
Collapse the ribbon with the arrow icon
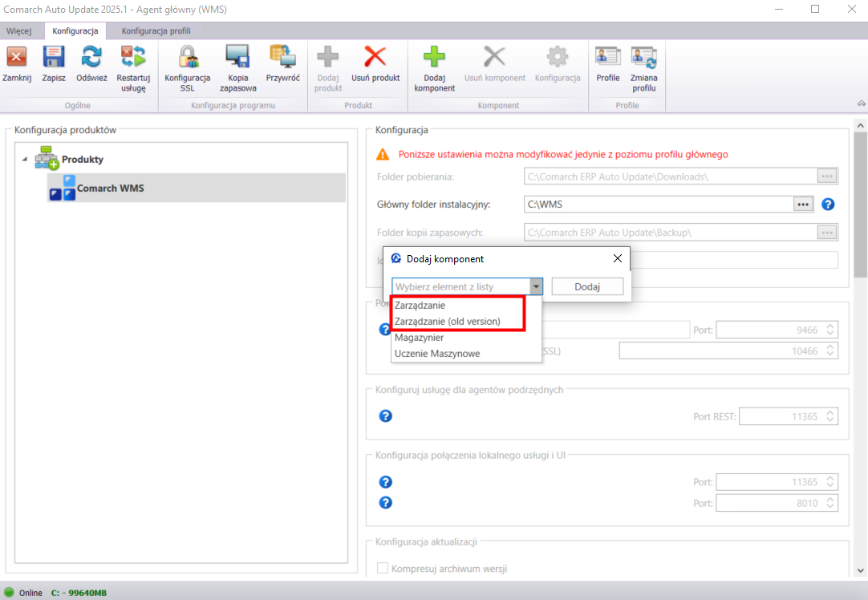click(862, 103)
